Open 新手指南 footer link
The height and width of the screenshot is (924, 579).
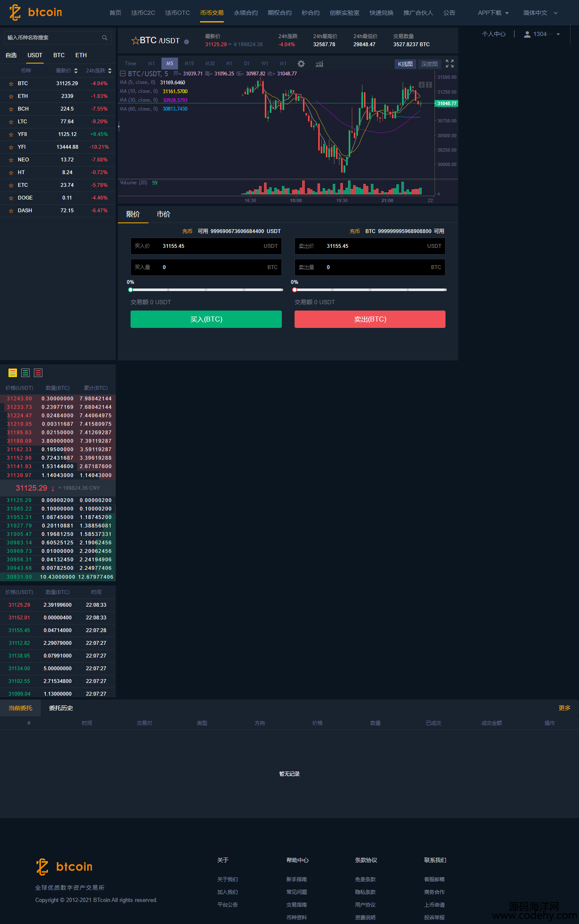point(297,880)
